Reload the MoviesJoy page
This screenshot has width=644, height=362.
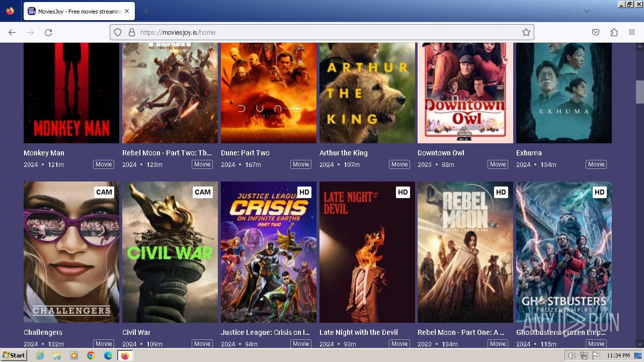[x=48, y=32]
